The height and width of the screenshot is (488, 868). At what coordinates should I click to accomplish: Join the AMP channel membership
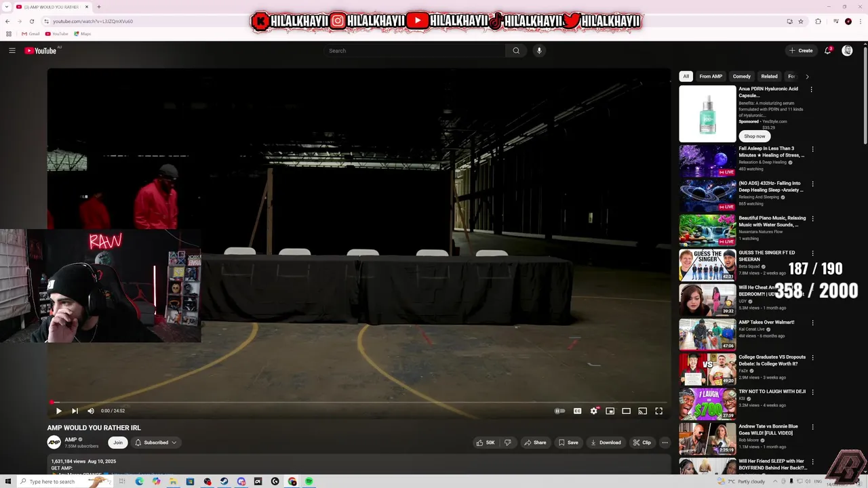tap(118, 443)
